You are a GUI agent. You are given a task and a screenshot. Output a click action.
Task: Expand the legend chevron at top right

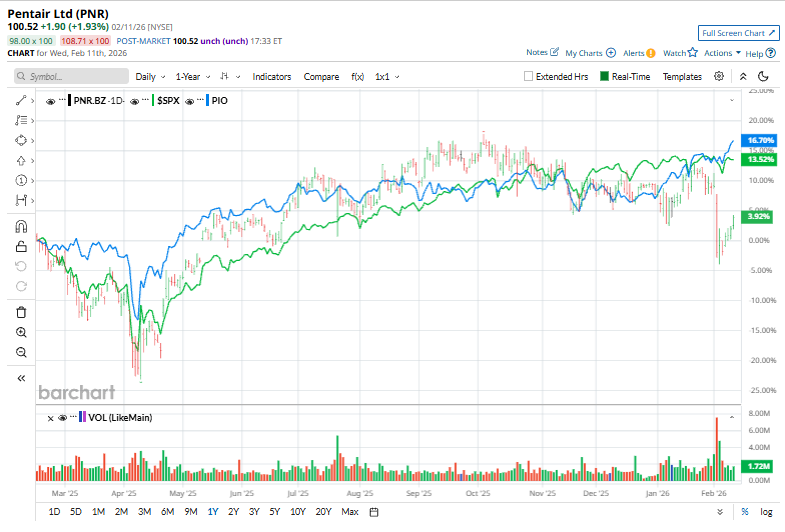point(732,101)
